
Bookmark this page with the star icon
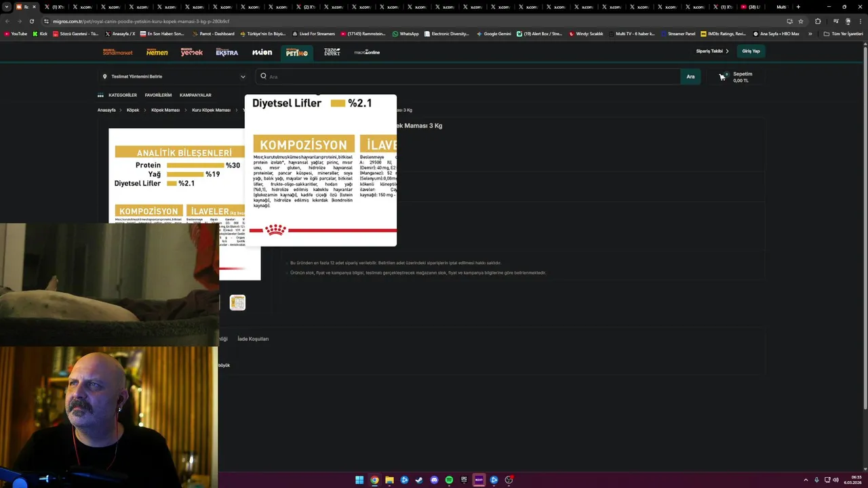[x=801, y=21]
